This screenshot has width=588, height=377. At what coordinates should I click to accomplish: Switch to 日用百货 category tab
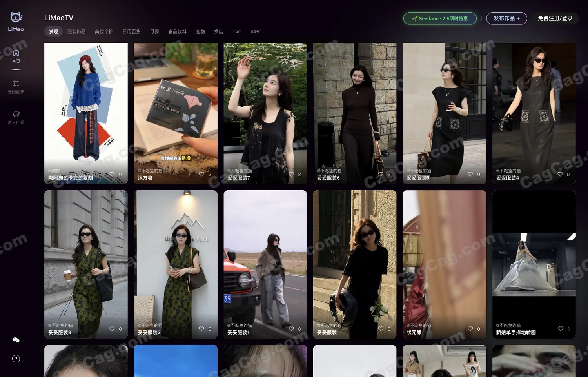click(x=131, y=32)
